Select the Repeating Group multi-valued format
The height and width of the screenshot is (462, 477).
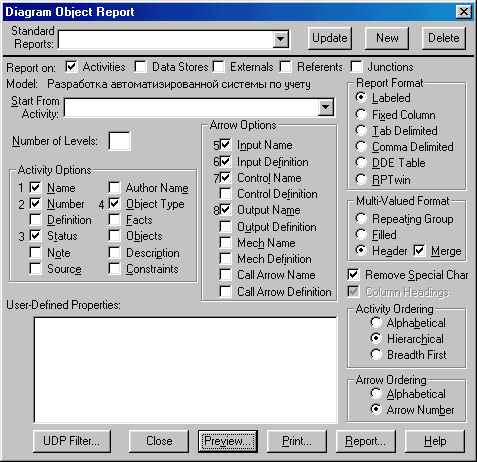[x=361, y=219]
